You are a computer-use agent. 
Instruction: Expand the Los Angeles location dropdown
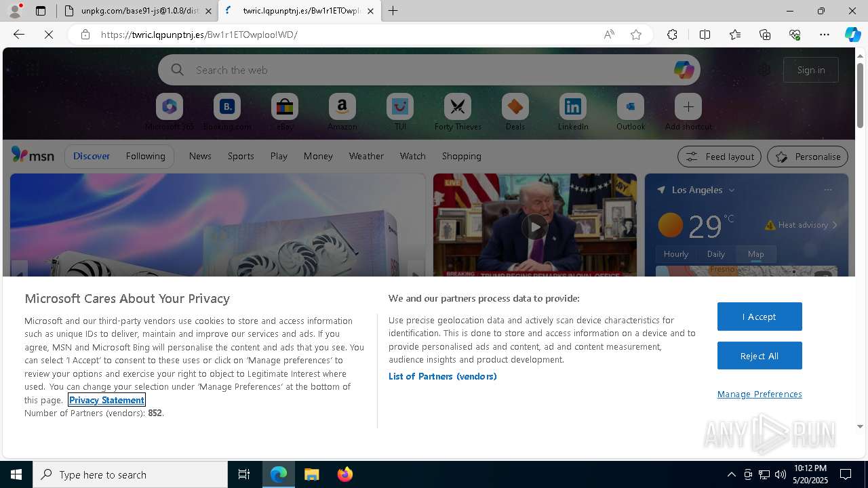[731, 190]
